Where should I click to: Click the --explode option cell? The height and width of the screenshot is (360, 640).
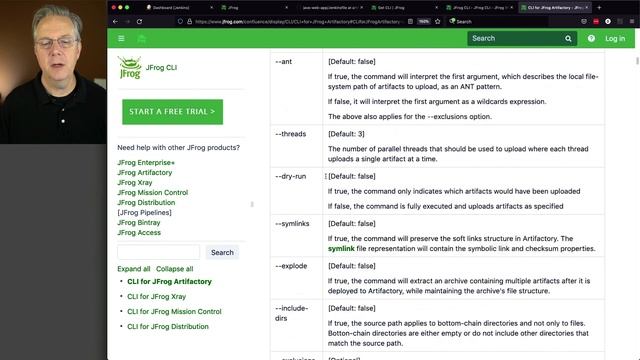[296, 278]
